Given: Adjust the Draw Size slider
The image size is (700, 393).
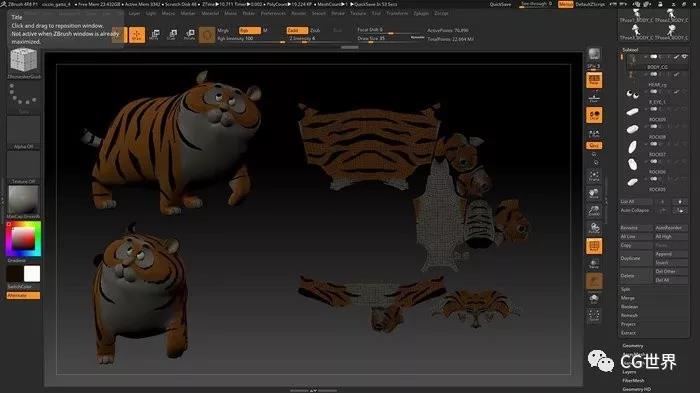Looking at the screenshot, I should pyautogui.click(x=390, y=39).
